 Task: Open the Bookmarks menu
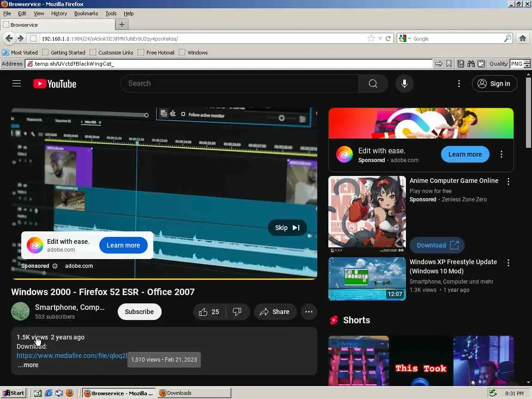[86, 13]
